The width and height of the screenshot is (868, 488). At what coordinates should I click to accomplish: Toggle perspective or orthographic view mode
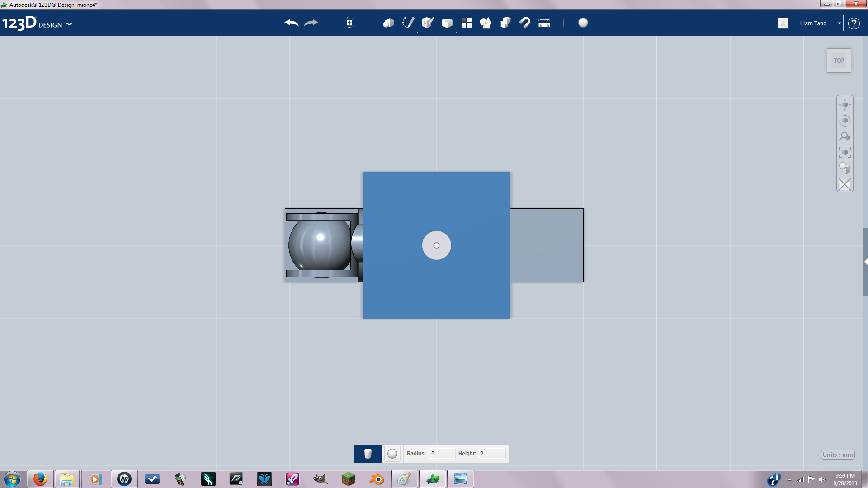(845, 168)
